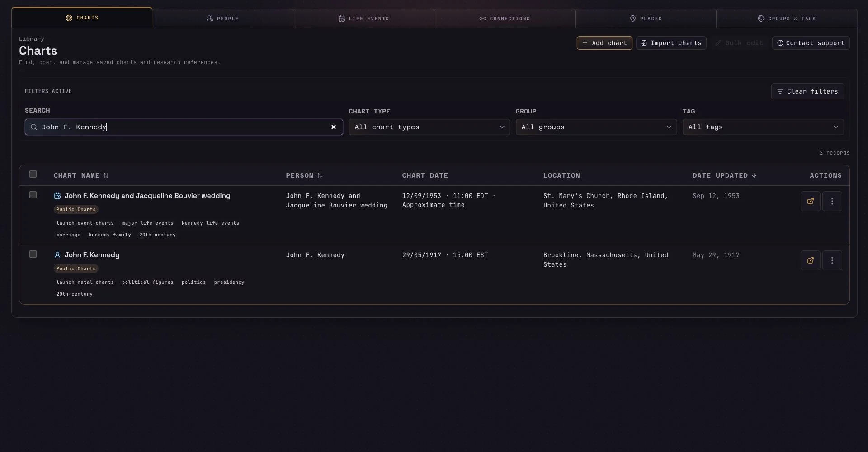Image resolution: width=868 pixels, height=452 pixels.
Task: Click the launch-event-charts tag
Action: pos(85,223)
